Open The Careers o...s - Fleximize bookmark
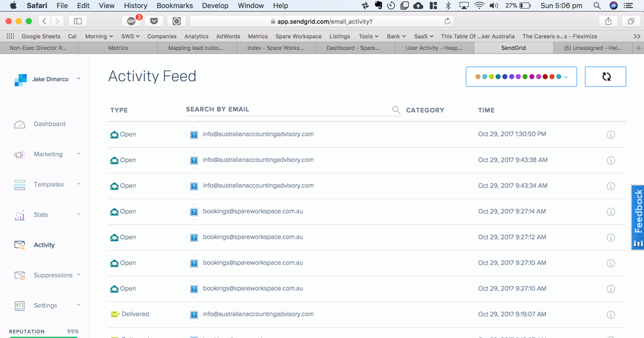This screenshot has height=338, width=644. 560,37
